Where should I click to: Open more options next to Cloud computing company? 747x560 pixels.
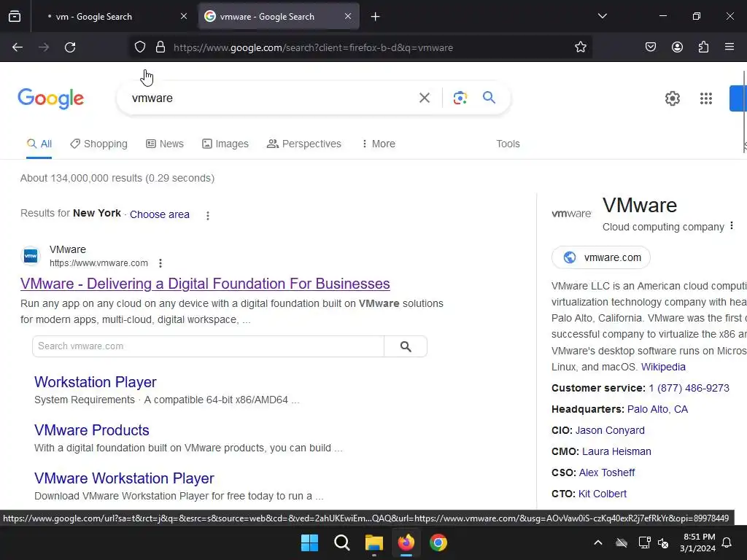[x=732, y=226]
